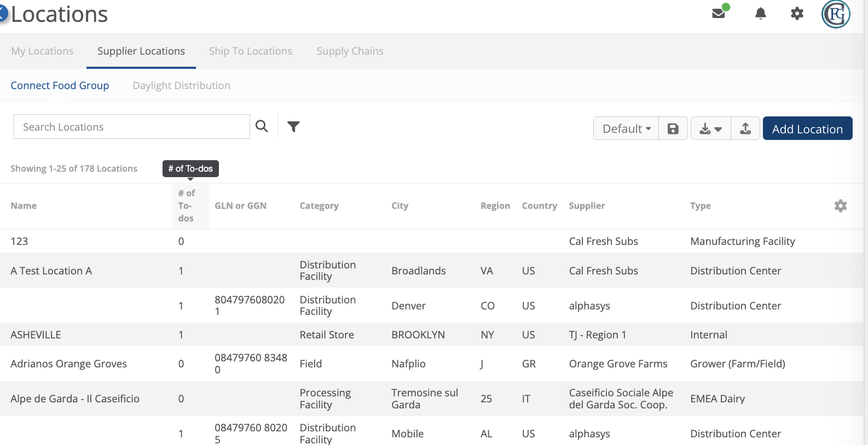Click the Locations page title
868x445 pixels.
pyautogui.click(x=59, y=14)
